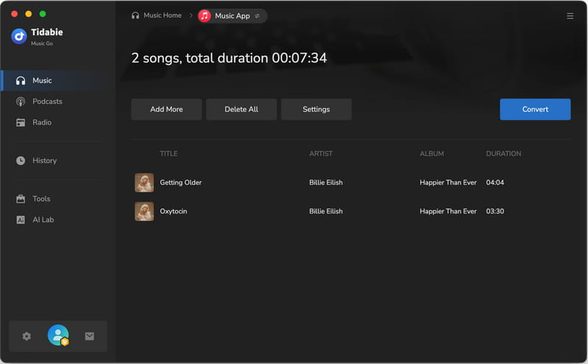Click the History clock icon
Image resolution: width=588 pixels, height=364 pixels.
coord(21,161)
